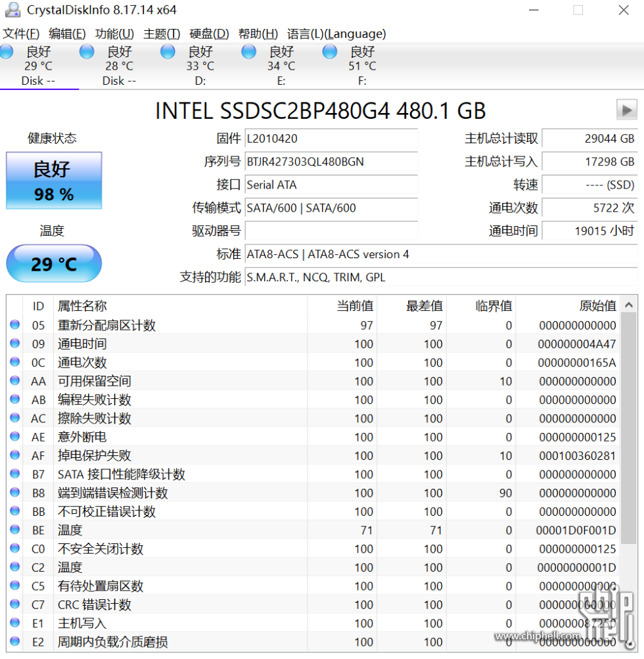Screen dimensions: 644x659
Task: Open the 主题(T) menu
Action: 162,34
